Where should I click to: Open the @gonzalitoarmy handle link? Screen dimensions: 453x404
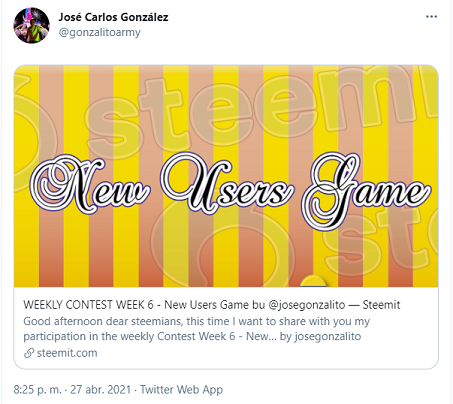pyautogui.click(x=100, y=33)
